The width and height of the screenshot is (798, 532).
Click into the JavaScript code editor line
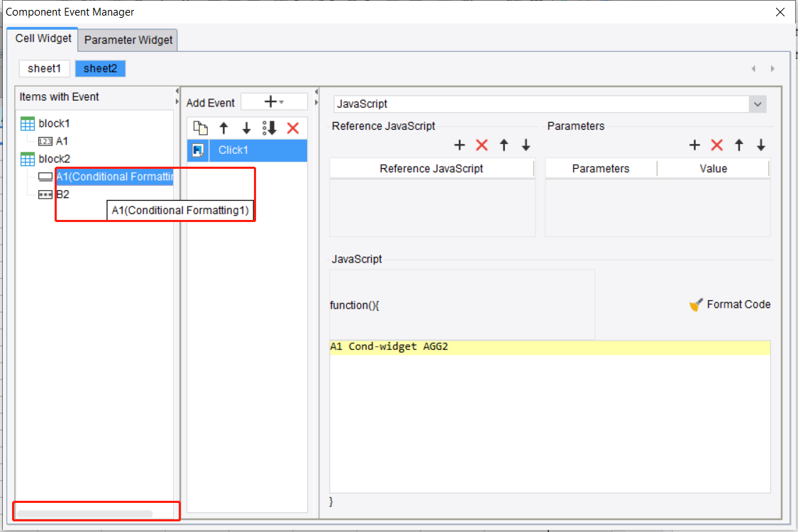pos(550,347)
